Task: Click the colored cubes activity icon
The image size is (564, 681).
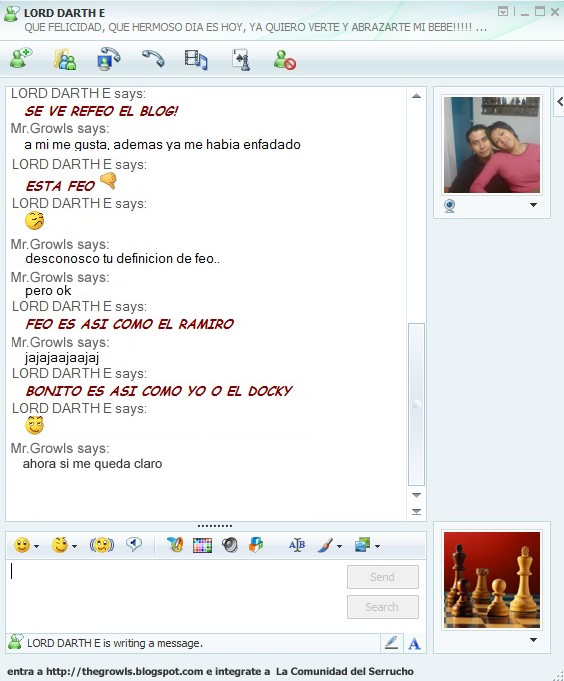Action: (256, 545)
